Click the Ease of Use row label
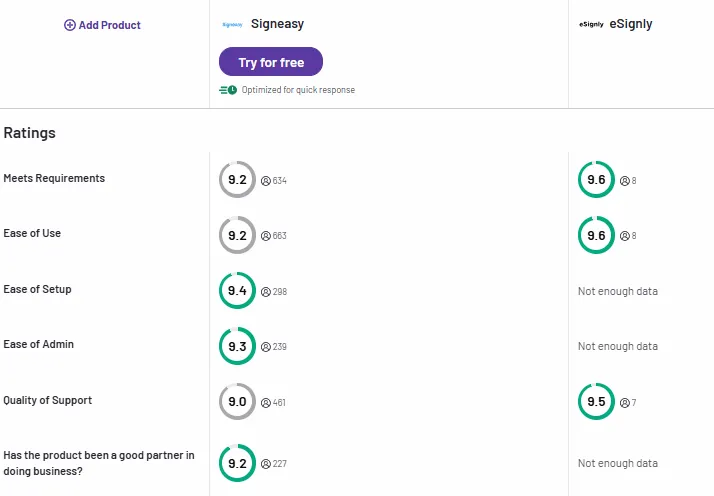Screen dimensions: 714x496 coord(32,233)
